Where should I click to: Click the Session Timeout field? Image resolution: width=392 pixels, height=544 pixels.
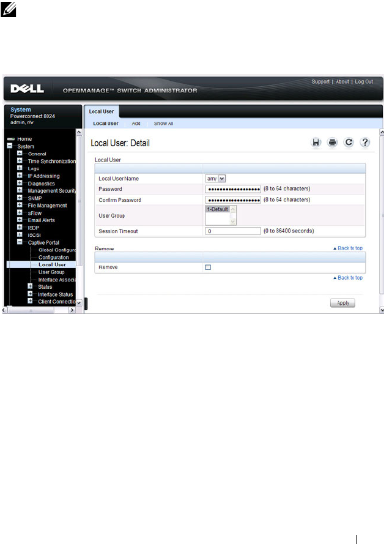click(233, 231)
